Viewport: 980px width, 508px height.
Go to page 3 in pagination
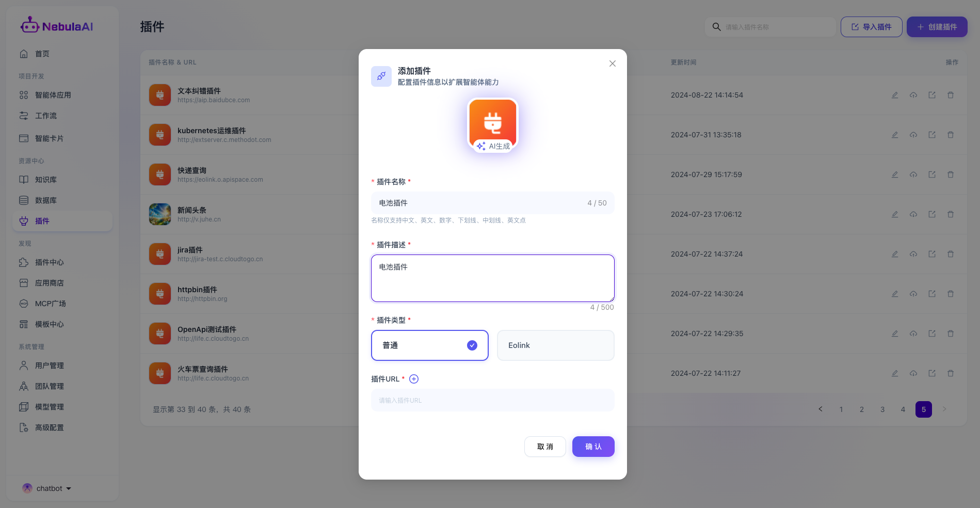coord(882,409)
